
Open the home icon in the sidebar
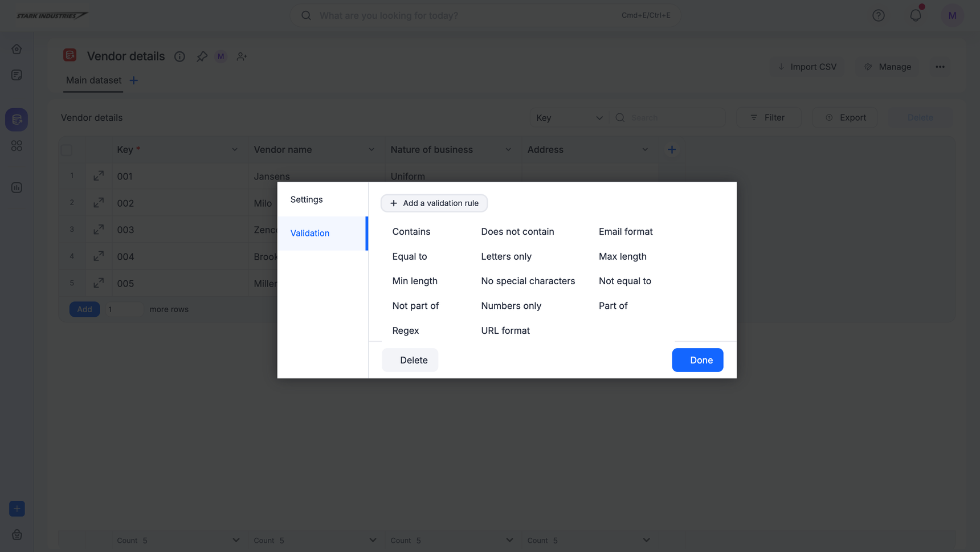[x=17, y=49]
